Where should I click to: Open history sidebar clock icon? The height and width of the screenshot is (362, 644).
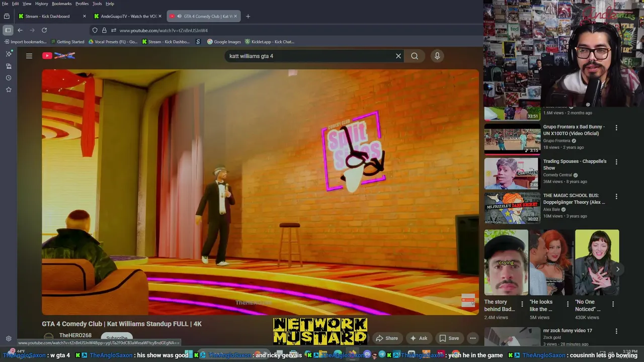(x=9, y=78)
